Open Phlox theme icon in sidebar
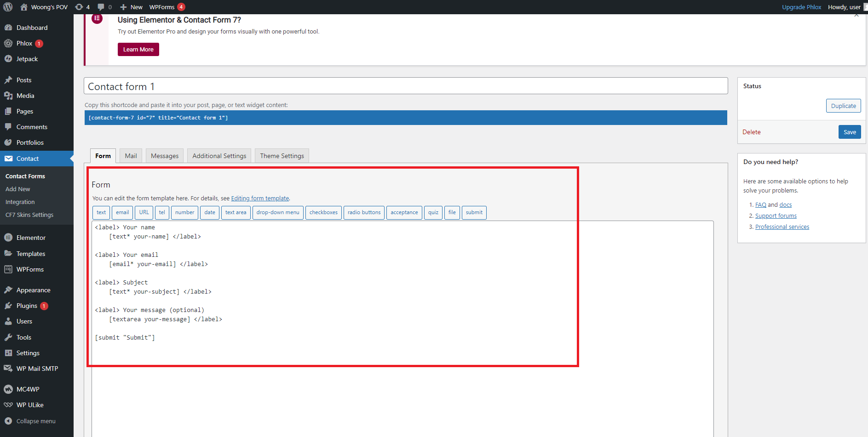Image resolution: width=868 pixels, height=437 pixels. (x=8, y=43)
